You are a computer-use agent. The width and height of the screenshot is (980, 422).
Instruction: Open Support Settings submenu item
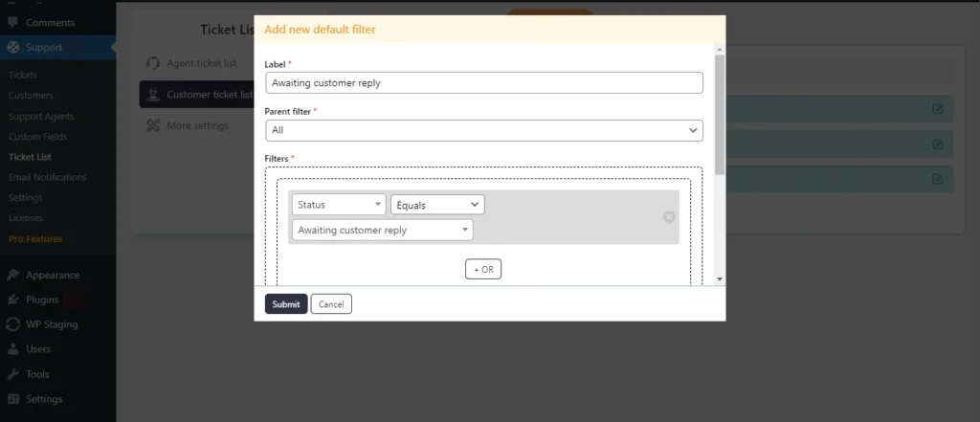coord(26,197)
